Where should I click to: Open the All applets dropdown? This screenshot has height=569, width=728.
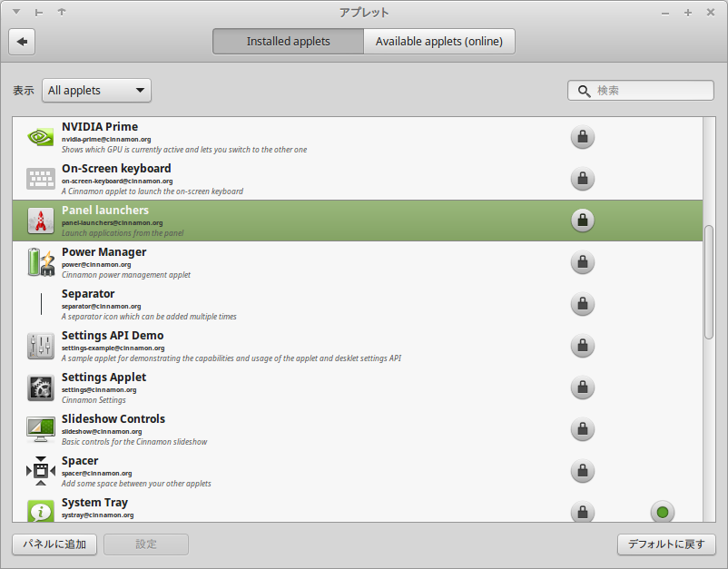pos(96,91)
